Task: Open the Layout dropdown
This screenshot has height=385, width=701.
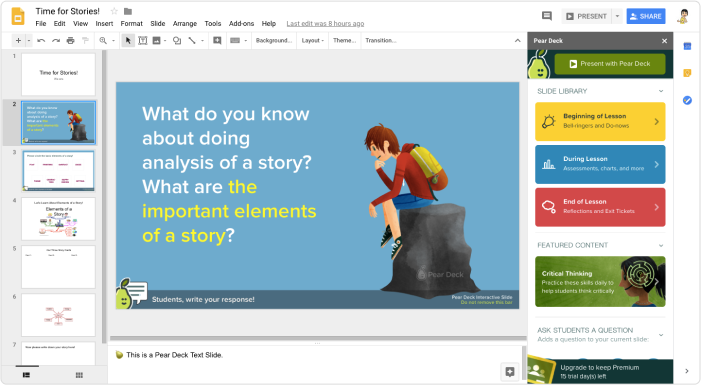Action: coord(312,41)
